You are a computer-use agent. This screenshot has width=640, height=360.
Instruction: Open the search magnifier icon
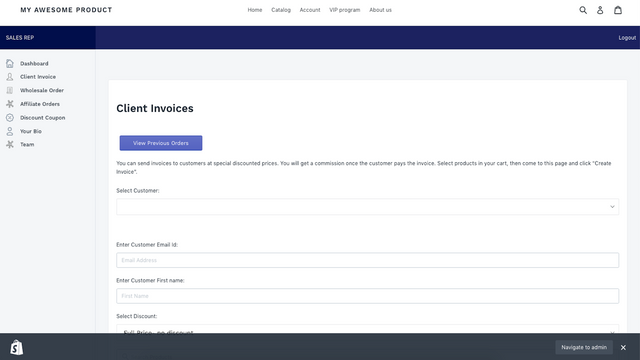point(583,10)
